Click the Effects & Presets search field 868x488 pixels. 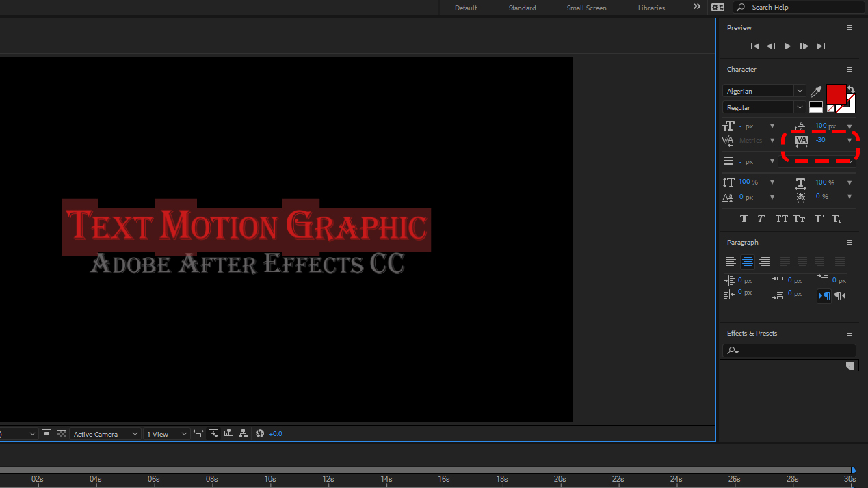[789, 351]
